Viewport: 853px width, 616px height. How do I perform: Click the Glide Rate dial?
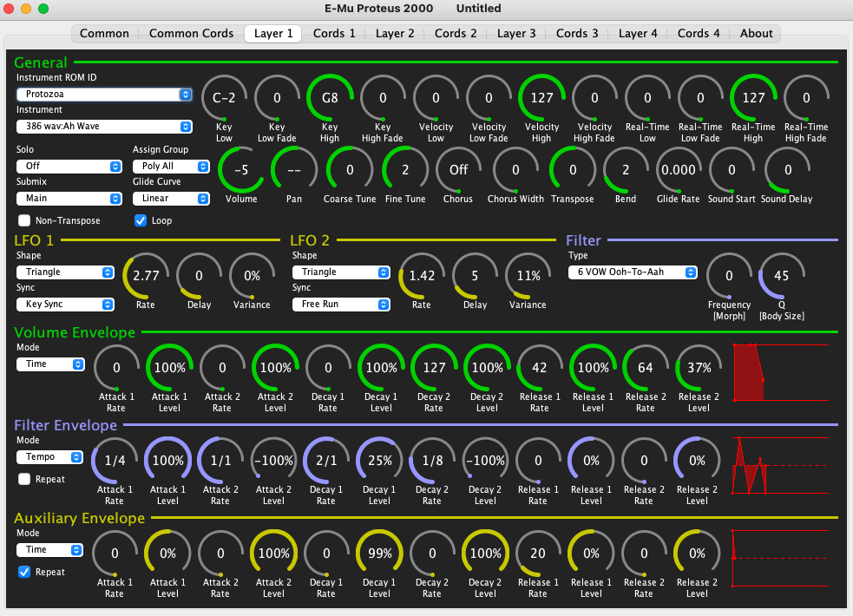(679, 170)
